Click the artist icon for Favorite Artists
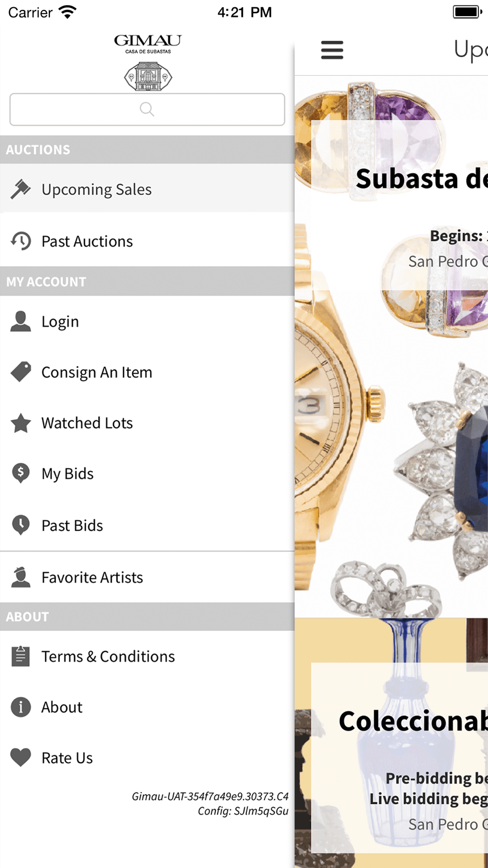Viewport: 488px width, 868px height. 20,577
